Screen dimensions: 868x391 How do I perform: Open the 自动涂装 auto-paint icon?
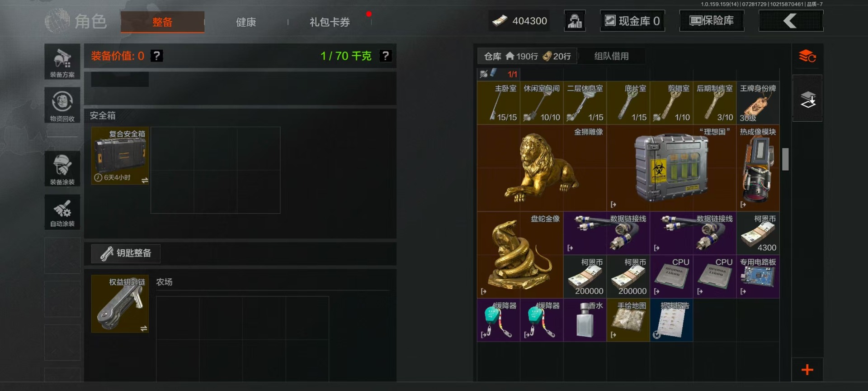pos(62,212)
